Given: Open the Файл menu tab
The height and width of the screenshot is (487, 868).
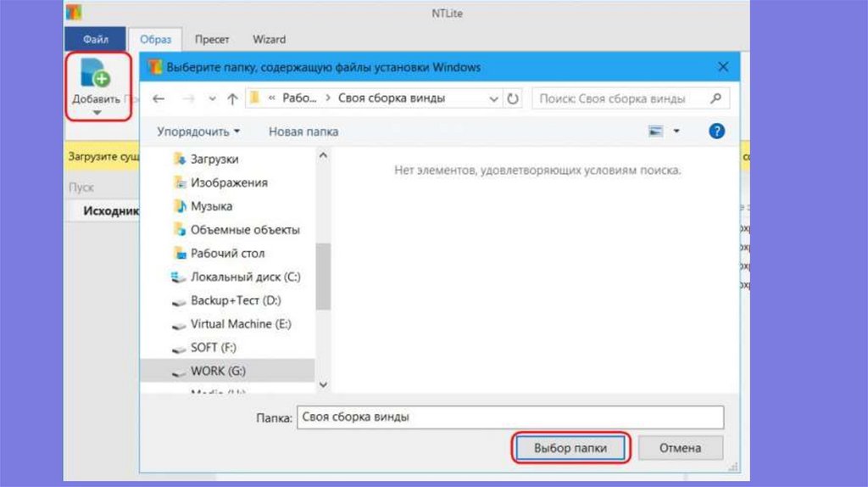Looking at the screenshot, I should 96,39.
